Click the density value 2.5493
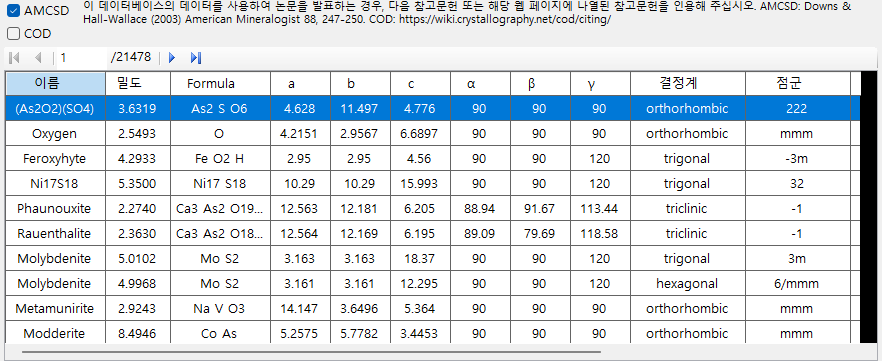882x361 pixels. [x=138, y=134]
